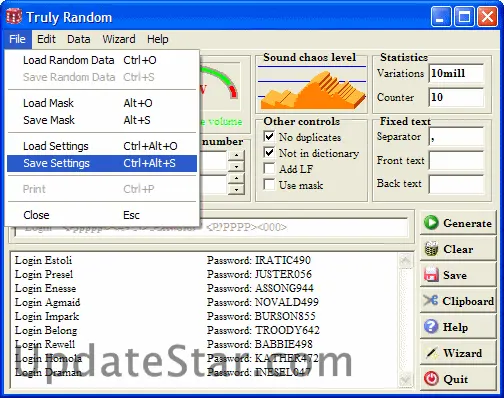Minimize the Truly Random window
Screen dimensions: 504x398
tap(441, 17)
